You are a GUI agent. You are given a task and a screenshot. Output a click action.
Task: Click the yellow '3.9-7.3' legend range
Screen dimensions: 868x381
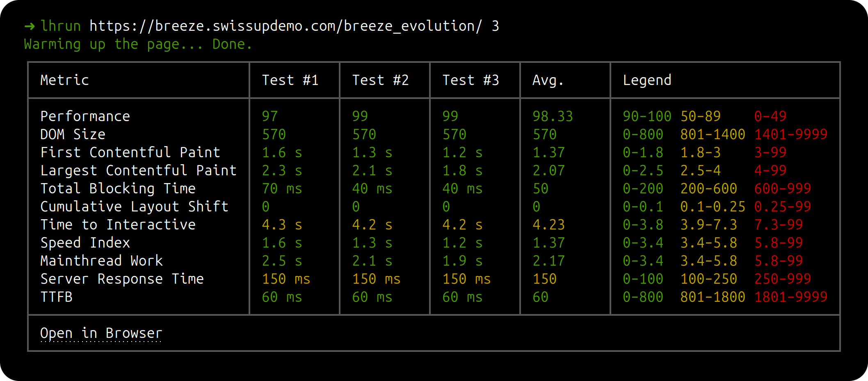[x=709, y=225]
